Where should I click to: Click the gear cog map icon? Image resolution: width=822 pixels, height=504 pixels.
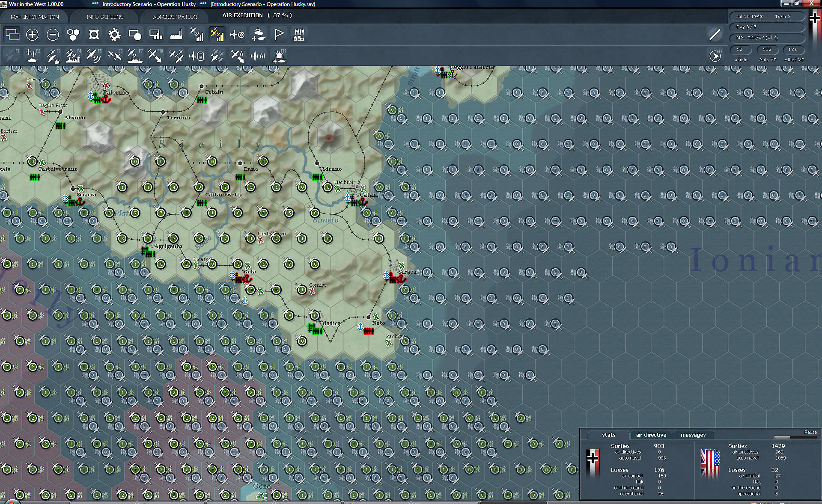pyautogui.click(x=114, y=35)
